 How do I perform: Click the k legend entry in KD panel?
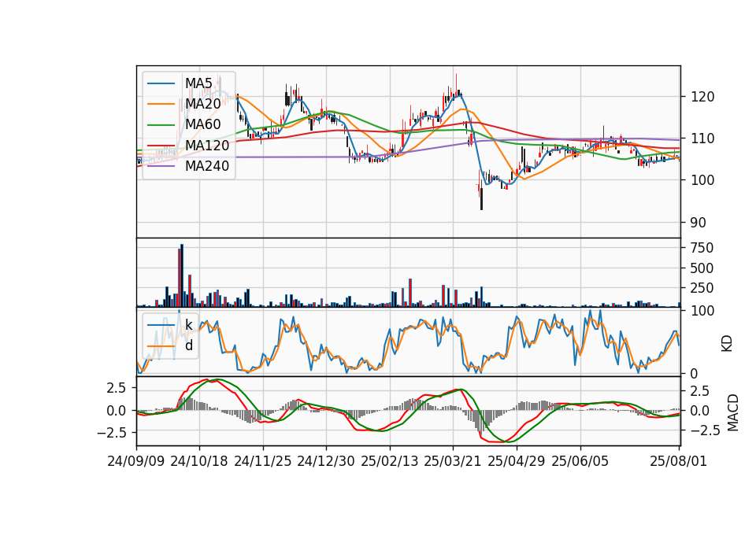pyautogui.click(x=189, y=325)
